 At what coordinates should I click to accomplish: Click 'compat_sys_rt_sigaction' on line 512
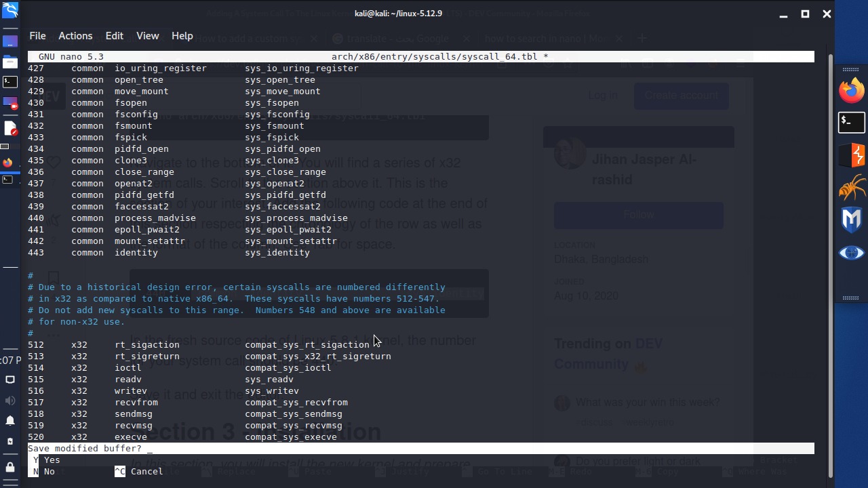307,345
